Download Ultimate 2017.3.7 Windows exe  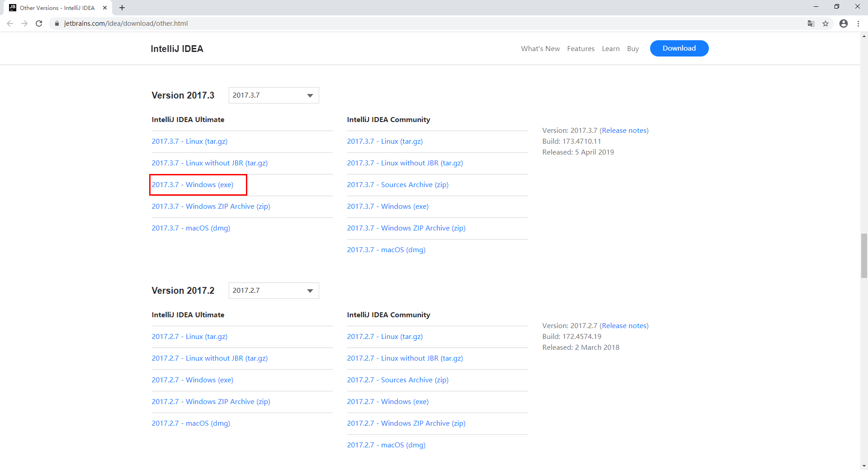pos(193,185)
